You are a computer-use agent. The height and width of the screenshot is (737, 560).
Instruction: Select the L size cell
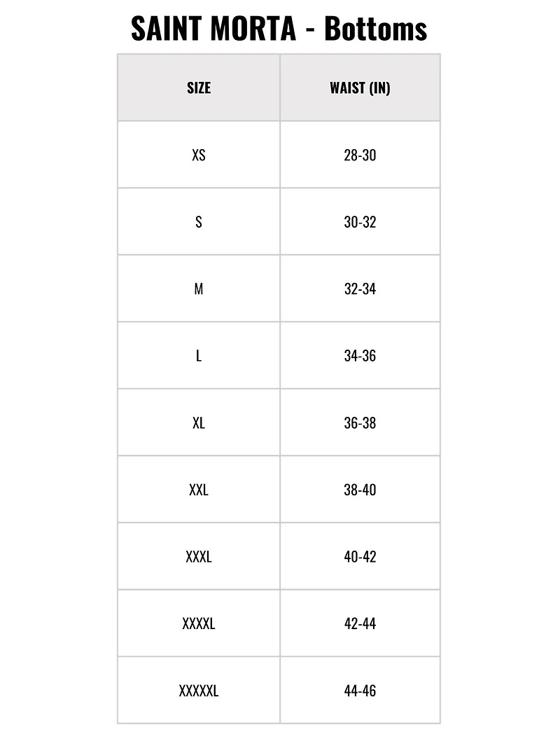pos(199,356)
